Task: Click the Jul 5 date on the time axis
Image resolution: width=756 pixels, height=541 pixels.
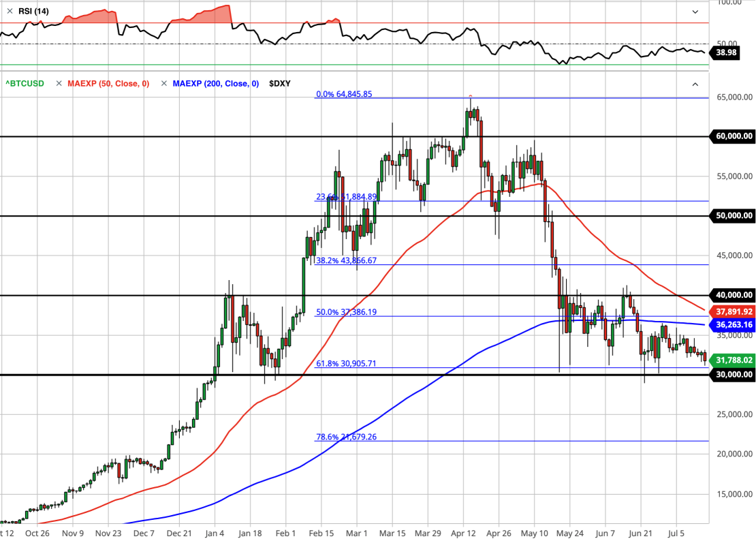Action: 676,534
